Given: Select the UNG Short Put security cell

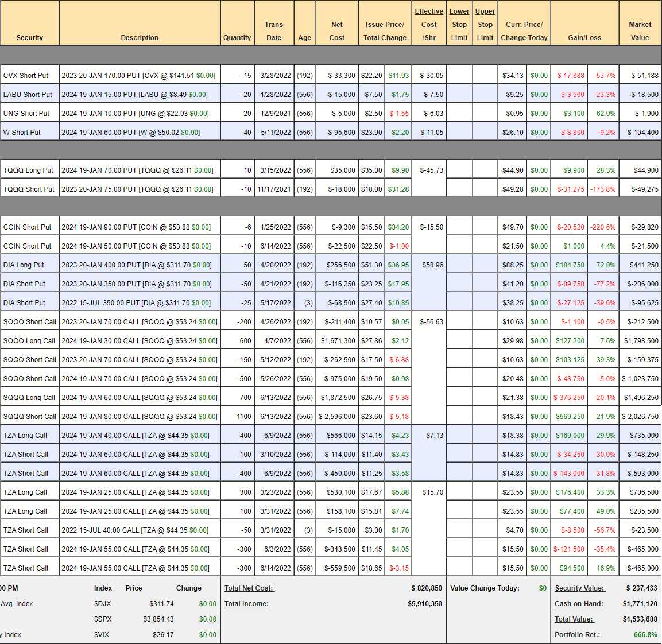Looking at the screenshot, I should (26, 114).
